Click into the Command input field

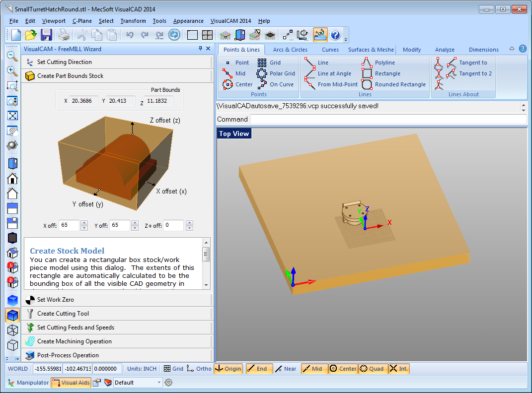pyautogui.click(x=388, y=119)
